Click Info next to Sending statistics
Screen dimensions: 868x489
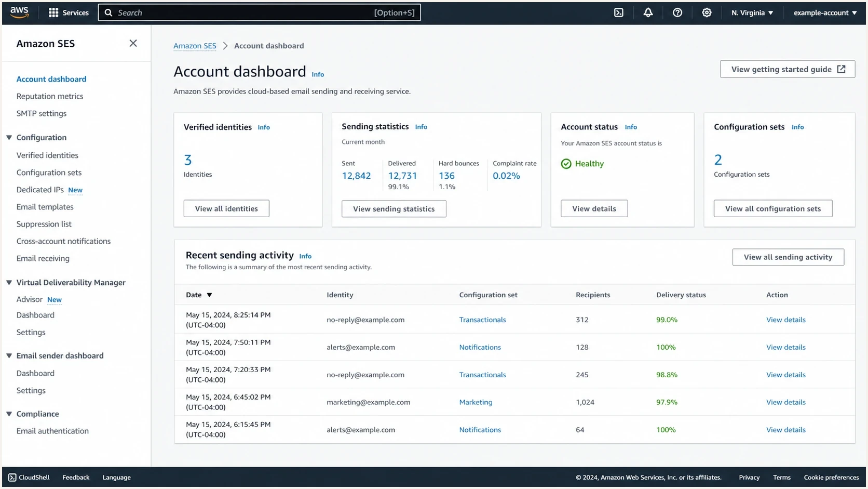tap(421, 127)
